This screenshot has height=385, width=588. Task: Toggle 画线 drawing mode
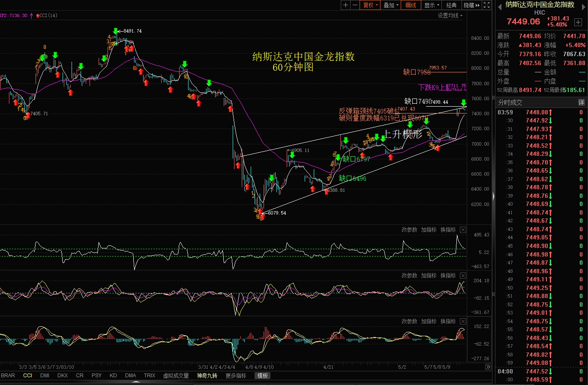411,5
